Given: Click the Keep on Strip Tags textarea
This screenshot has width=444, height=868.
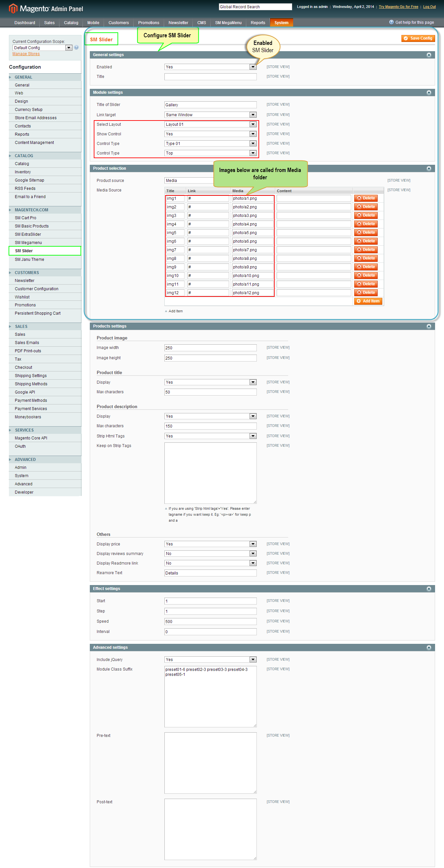Looking at the screenshot, I should coord(211,473).
